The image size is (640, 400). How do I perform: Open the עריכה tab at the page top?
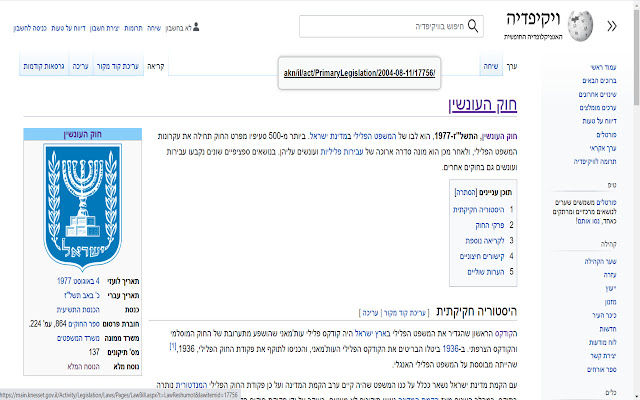tap(80, 66)
